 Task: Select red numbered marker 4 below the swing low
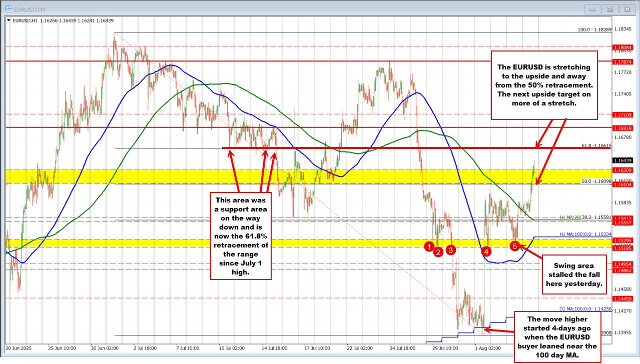click(x=486, y=252)
